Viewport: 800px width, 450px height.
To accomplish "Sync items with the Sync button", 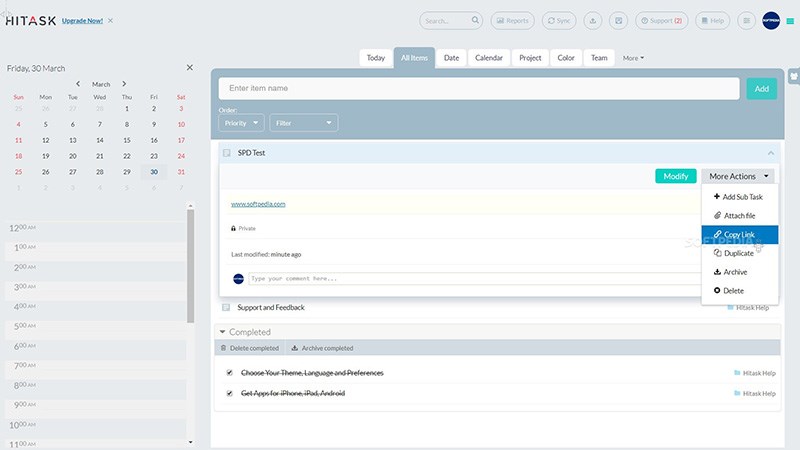I will [559, 21].
